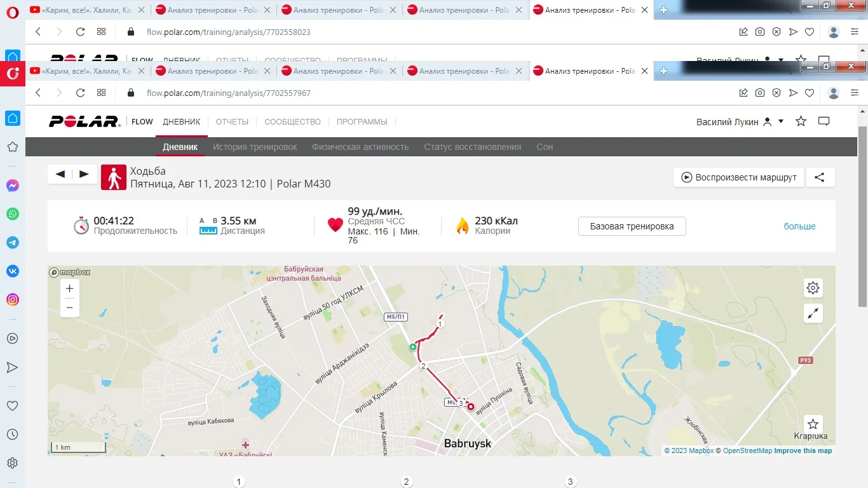Open WhatsApp in the Opera sidebar
The width and height of the screenshot is (868, 488).
[x=13, y=214]
